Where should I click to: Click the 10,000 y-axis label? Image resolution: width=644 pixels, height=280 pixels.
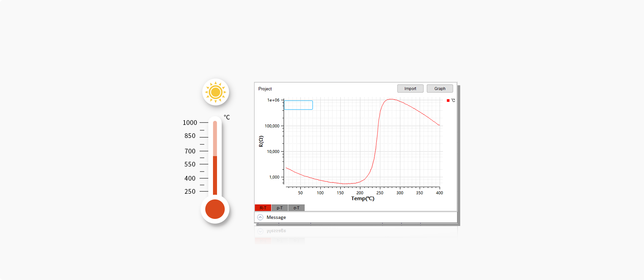click(273, 151)
